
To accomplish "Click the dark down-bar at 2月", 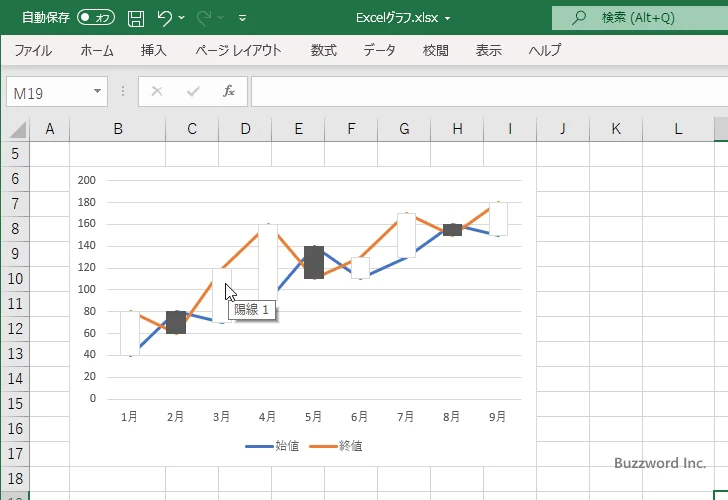I will pyautogui.click(x=176, y=323).
